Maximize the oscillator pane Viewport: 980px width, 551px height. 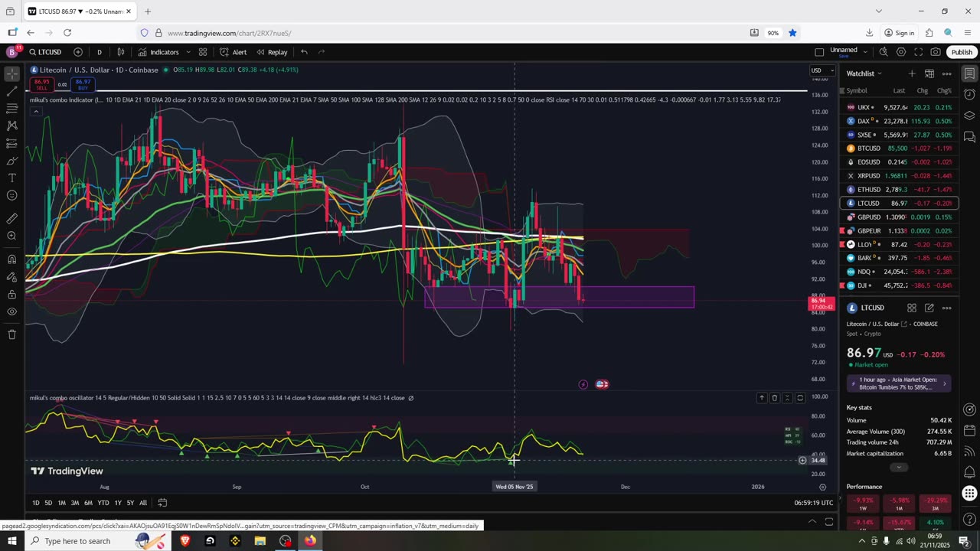800,398
